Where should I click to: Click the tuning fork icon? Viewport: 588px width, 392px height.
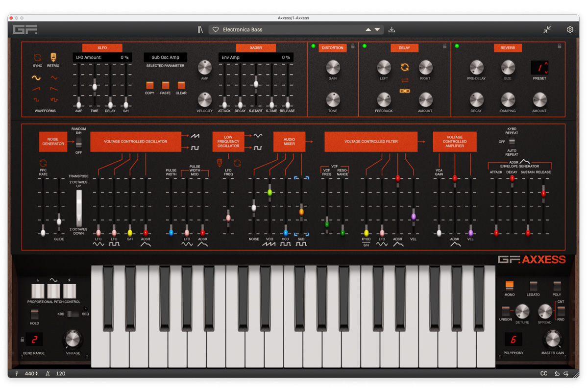tap(16, 373)
